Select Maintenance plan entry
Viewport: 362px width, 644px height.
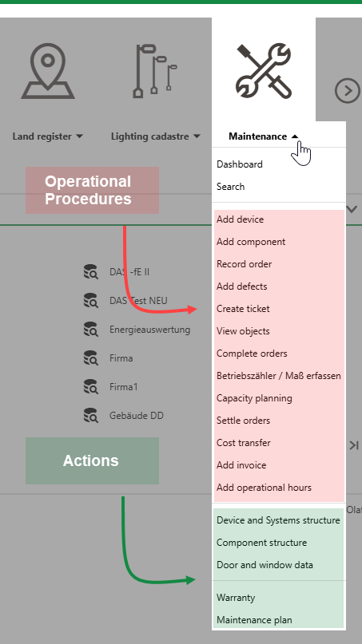click(x=254, y=620)
